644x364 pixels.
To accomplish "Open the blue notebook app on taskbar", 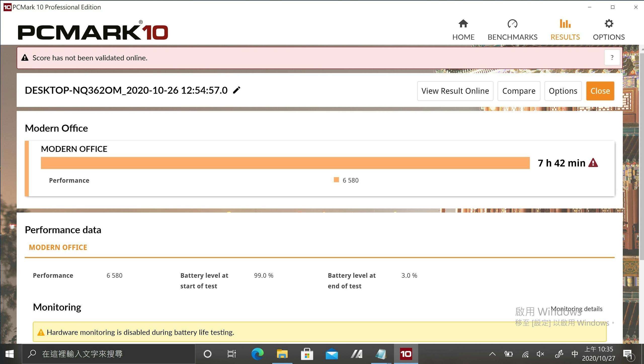I will click(381, 354).
